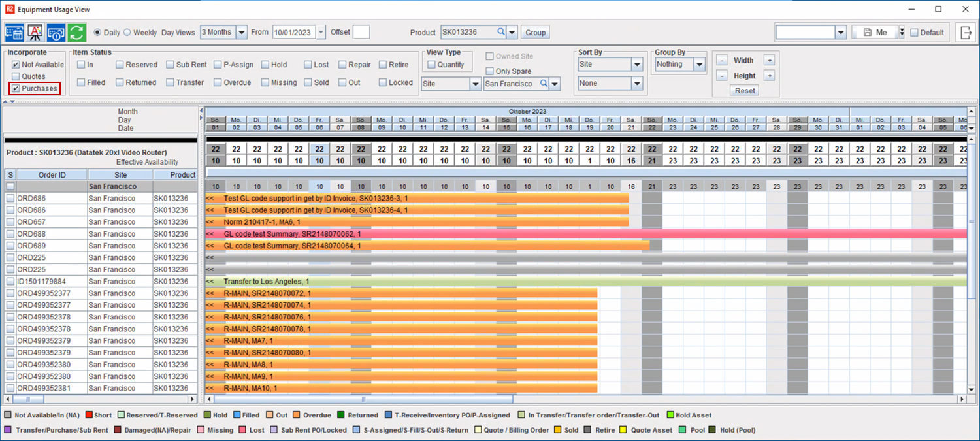Click the blue money/rate info icon
Viewport: 980px width, 441px height.
pos(56,32)
